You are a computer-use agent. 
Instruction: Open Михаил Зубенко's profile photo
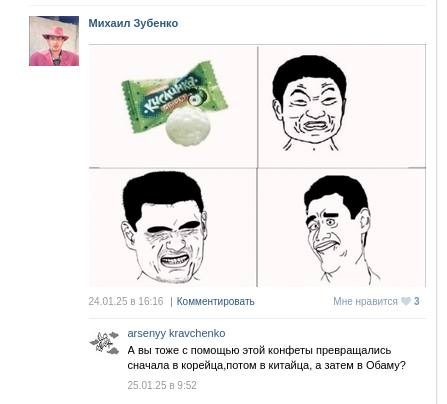54,41
